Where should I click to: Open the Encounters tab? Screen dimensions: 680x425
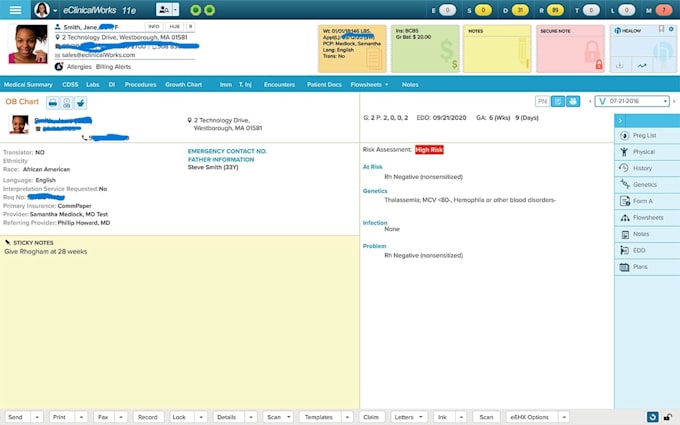pos(279,85)
